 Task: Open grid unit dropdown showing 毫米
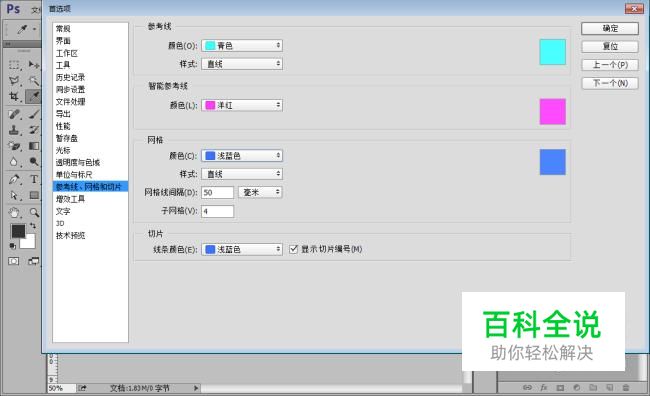[260, 192]
